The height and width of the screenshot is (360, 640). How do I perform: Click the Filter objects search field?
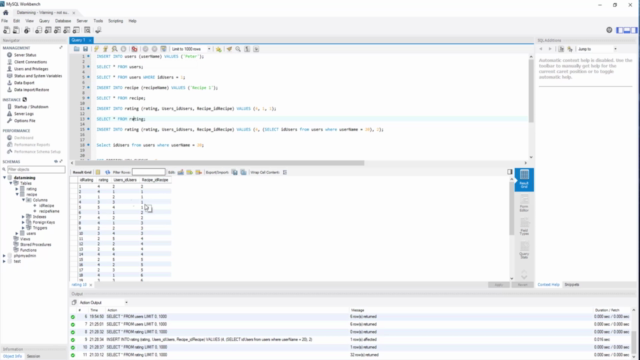[x=36, y=169]
